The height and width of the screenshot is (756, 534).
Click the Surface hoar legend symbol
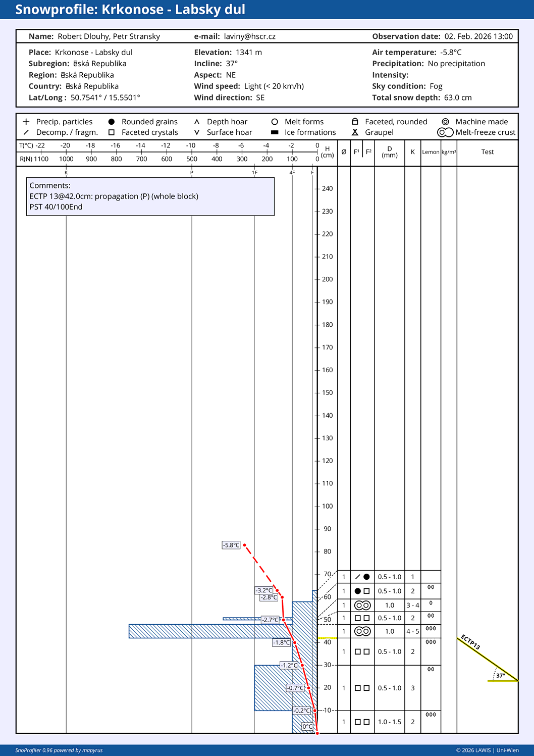pyautogui.click(x=197, y=132)
